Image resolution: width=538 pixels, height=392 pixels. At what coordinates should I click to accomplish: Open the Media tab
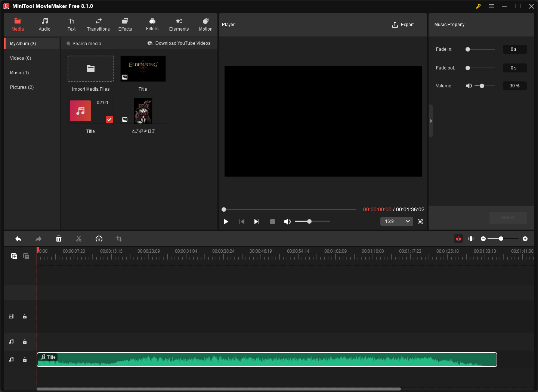pyautogui.click(x=18, y=25)
